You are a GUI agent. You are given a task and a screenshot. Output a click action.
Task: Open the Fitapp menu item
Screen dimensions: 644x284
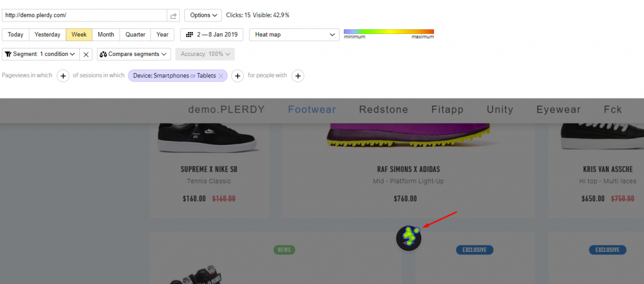[447, 110]
